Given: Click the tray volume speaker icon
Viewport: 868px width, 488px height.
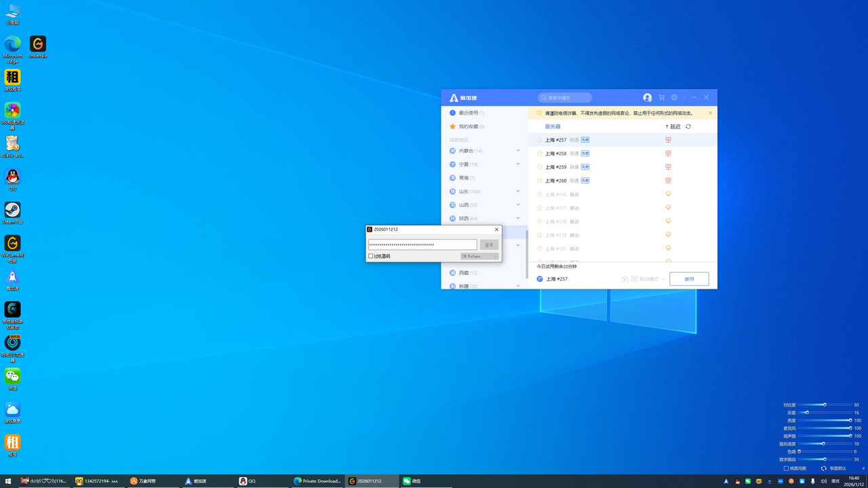Looking at the screenshot, I should click(823, 481).
